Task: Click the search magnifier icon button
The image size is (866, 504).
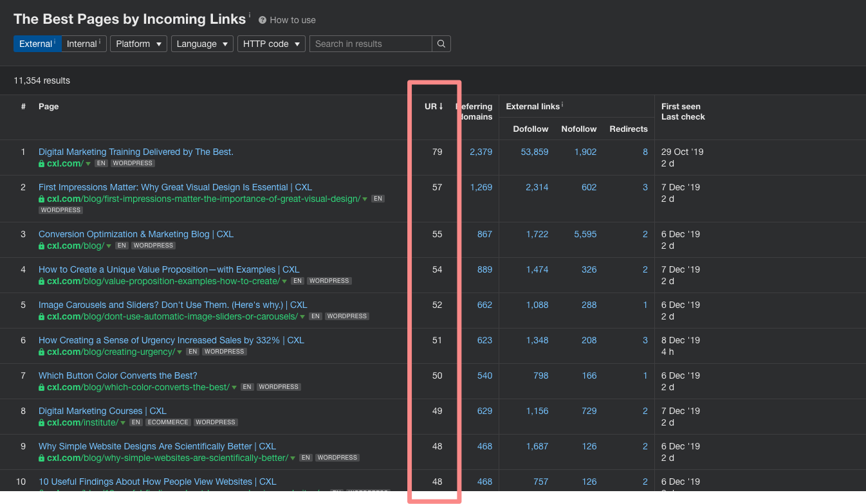Action: coord(441,44)
